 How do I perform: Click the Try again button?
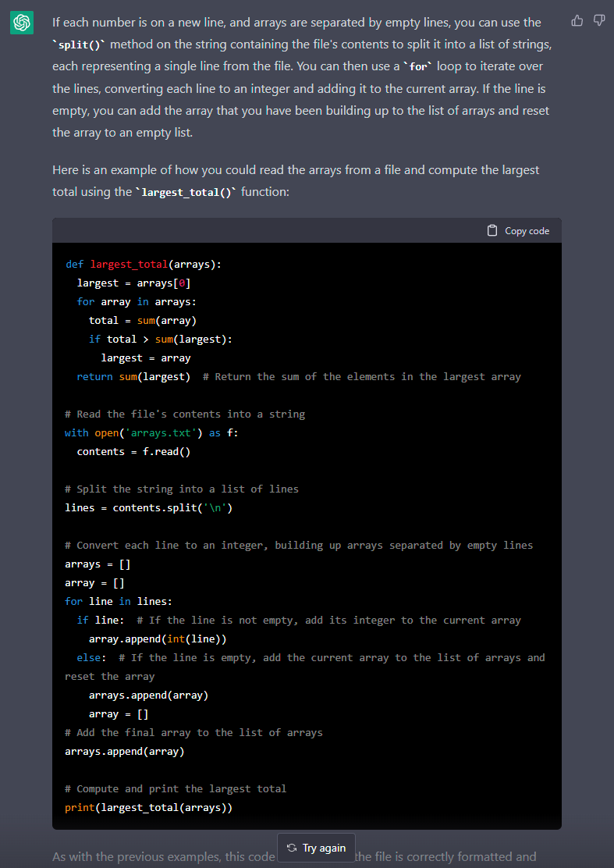317,848
